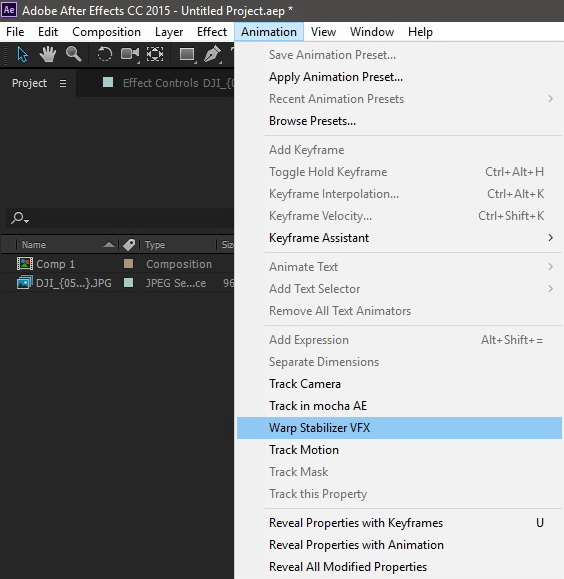564x579 pixels.
Task: Select the Pen tool
Action: pos(212,54)
